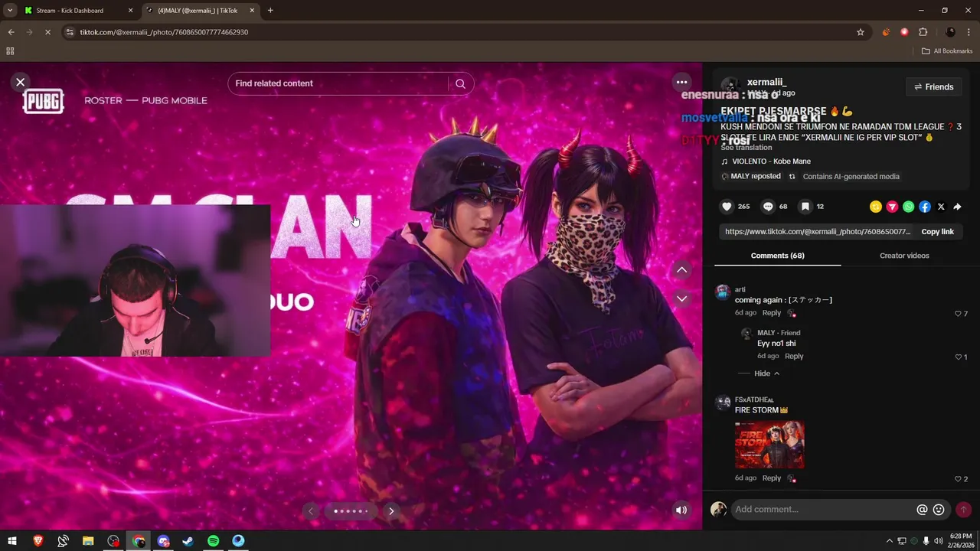Open system volume control

[x=938, y=541]
